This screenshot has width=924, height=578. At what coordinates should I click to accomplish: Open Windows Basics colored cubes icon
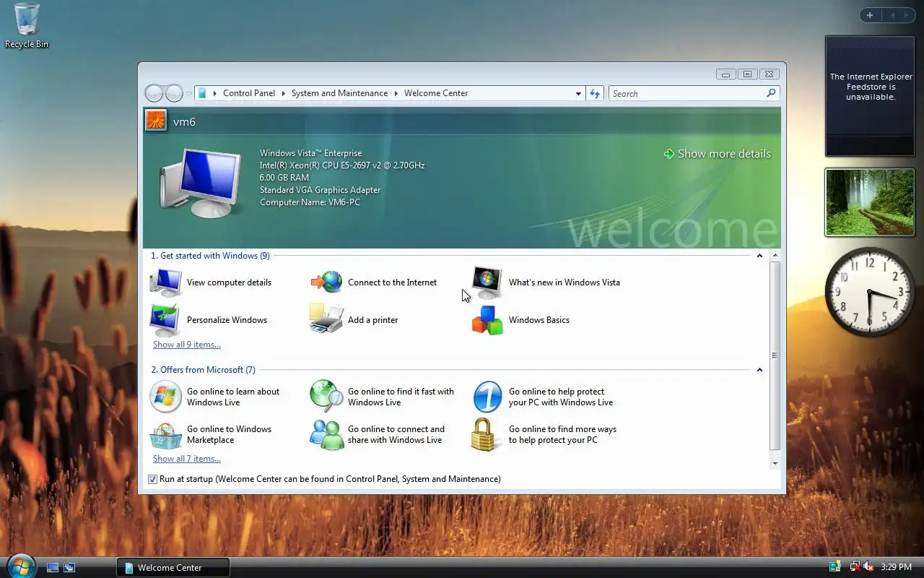click(x=487, y=320)
